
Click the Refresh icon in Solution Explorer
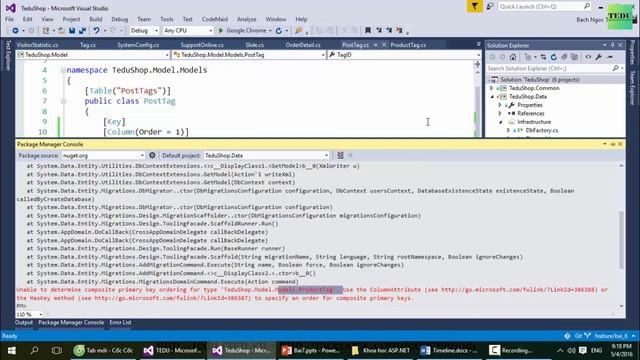[x=553, y=57]
